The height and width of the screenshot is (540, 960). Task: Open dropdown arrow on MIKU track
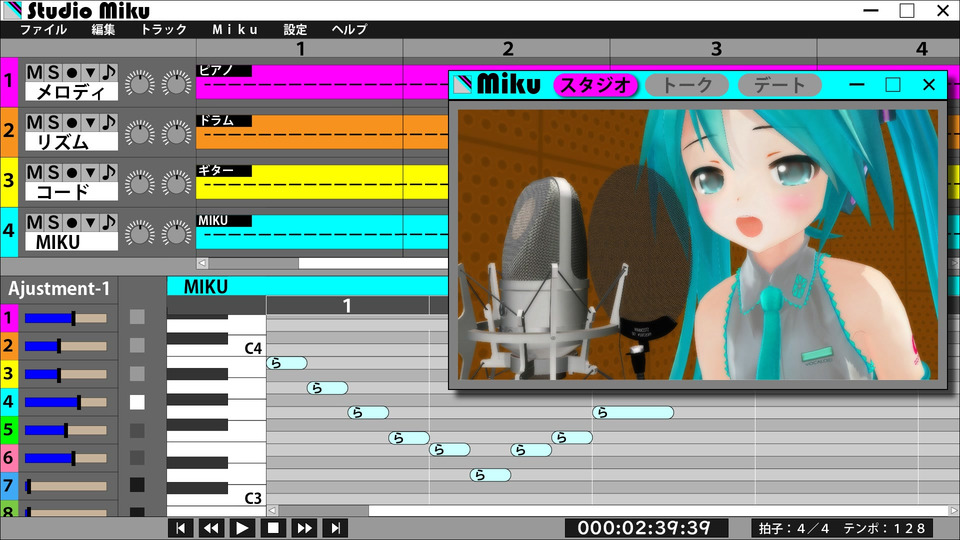click(x=90, y=222)
